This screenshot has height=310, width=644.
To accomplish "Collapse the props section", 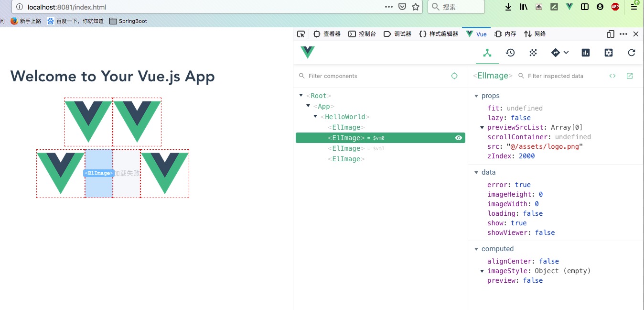I will 476,96.
